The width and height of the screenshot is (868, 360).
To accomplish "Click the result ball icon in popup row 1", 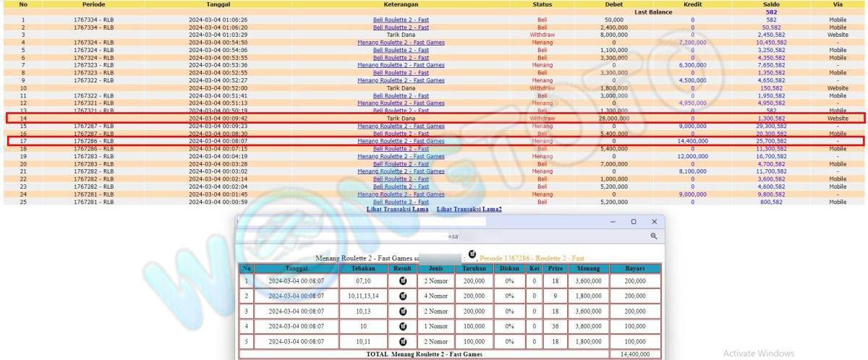I will click(x=403, y=280).
